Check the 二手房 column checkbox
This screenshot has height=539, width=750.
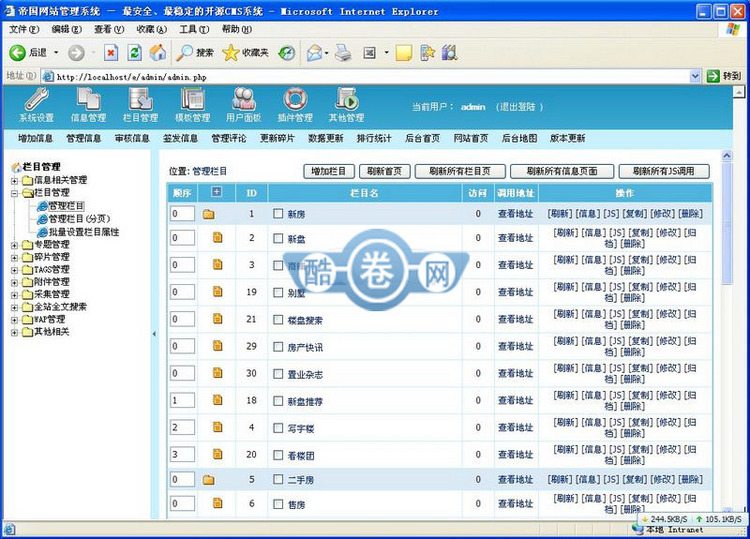tap(278, 479)
